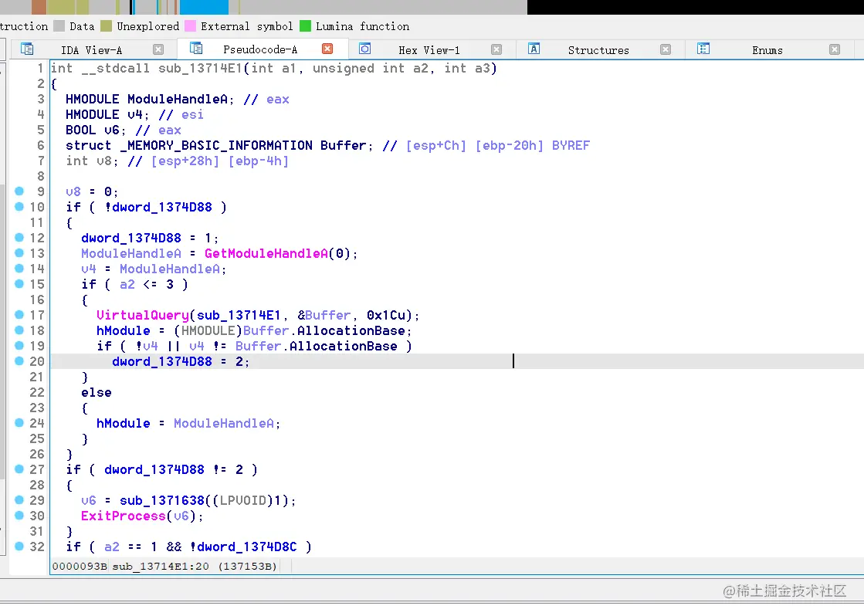This screenshot has width=864, height=616.
Task: Click the Pseudocode-A tab icon
Action: 196,49
